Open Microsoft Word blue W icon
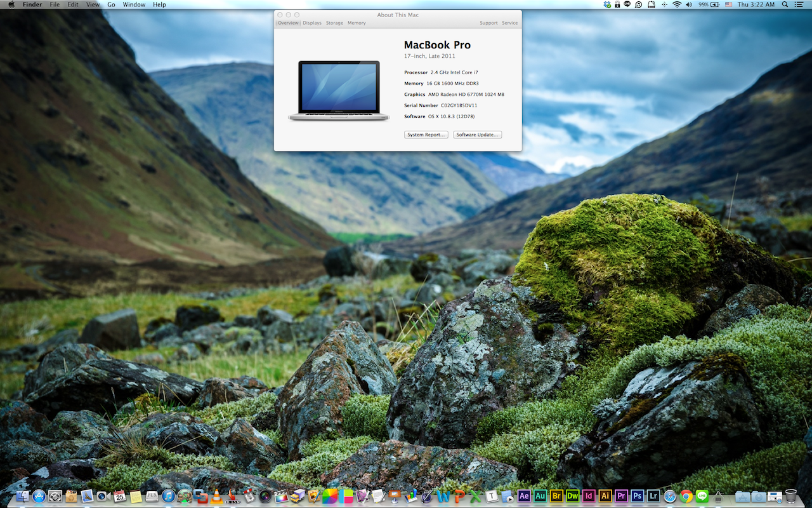The height and width of the screenshot is (508, 812). [443, 496]
